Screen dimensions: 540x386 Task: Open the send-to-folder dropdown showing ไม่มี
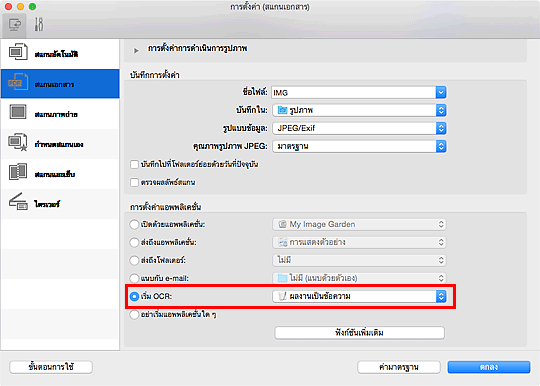coord(360,260)
